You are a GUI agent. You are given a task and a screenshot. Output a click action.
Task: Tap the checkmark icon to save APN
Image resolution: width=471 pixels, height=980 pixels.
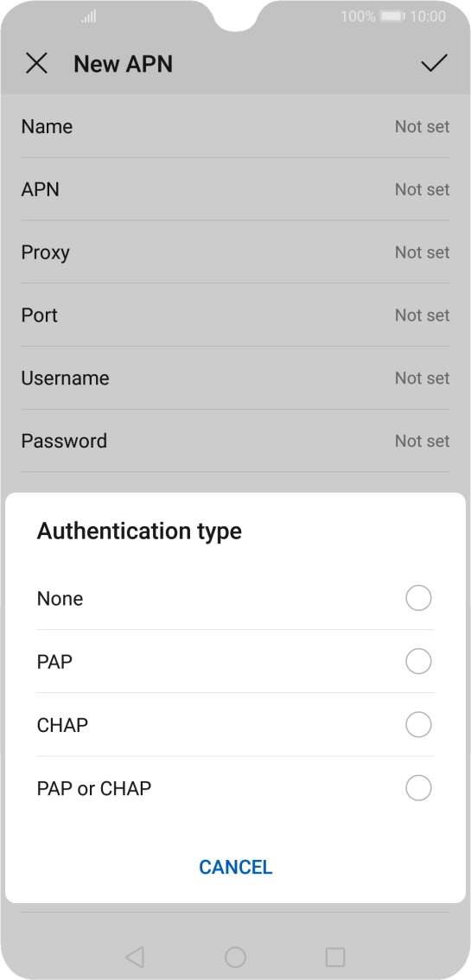click(434, 63)
